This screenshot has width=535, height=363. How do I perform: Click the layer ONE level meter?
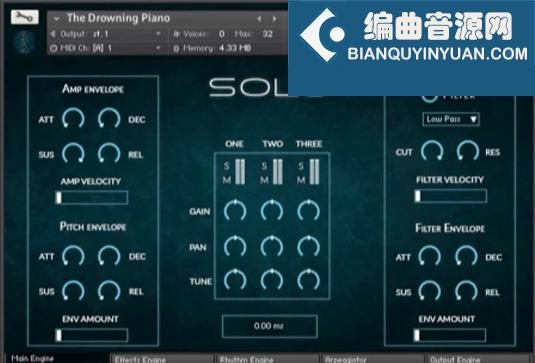[x=240, y=172]
